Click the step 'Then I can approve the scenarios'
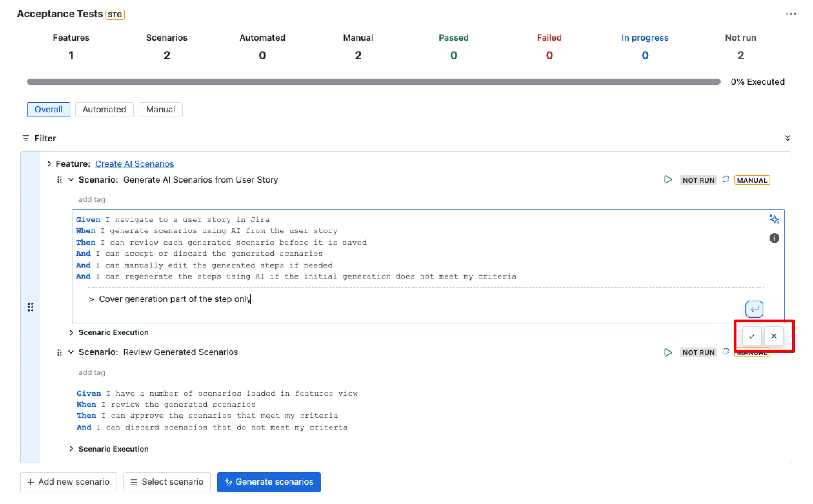The image size is (813, 504). tap(207, 415)
